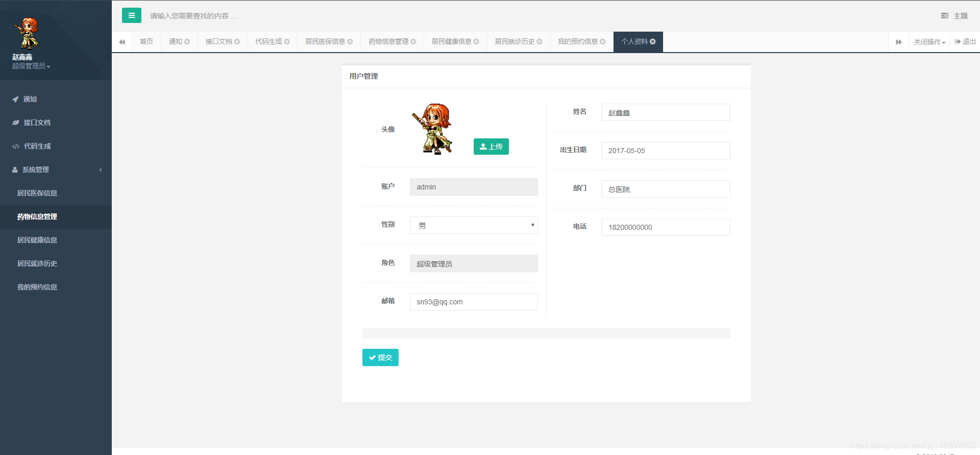Open the 关闭操作 dropdown
The width and height of the screenshot is (980, 455).
point(929,42)
